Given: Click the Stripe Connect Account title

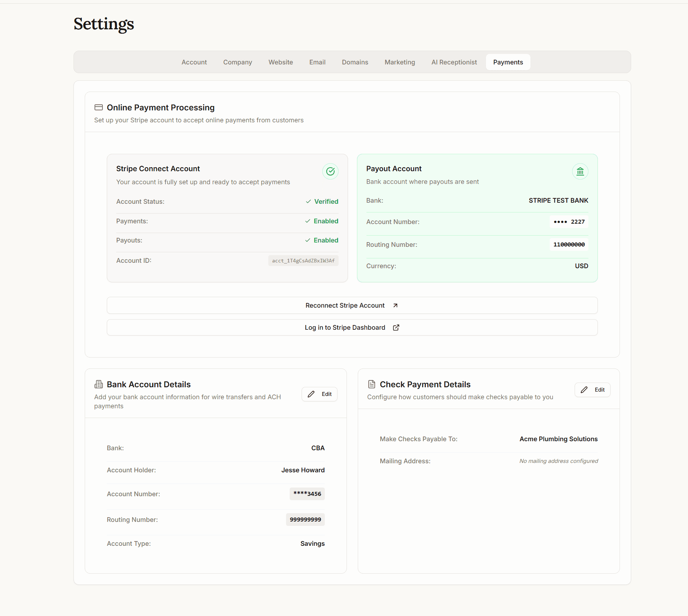Looking at the screenshot, I should (x=158, y=169).
